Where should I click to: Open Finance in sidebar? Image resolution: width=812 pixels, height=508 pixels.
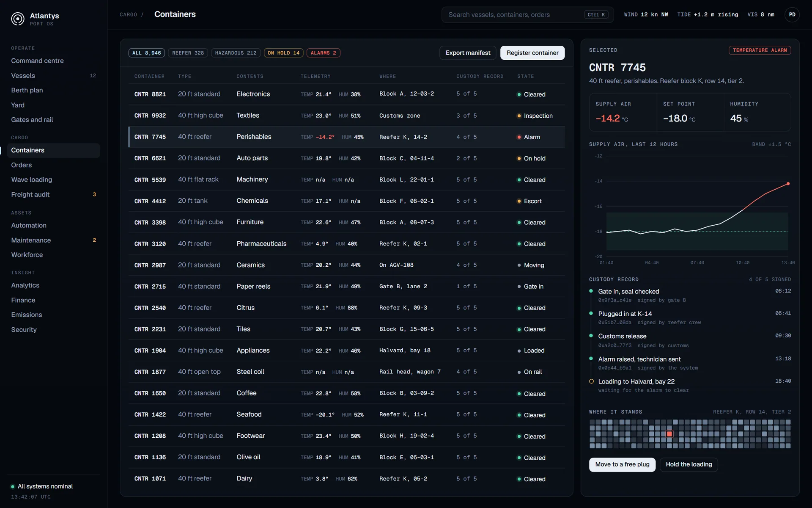[53, 300]
